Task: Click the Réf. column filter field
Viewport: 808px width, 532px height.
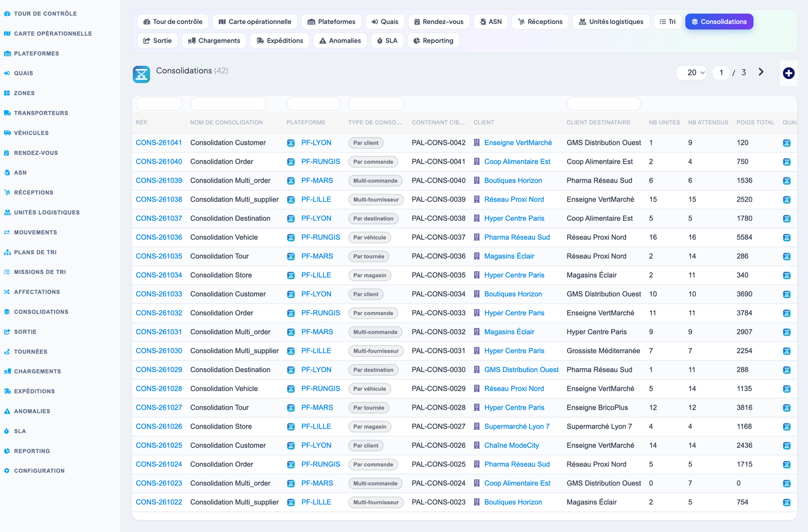Action: pyautogui.click(x=159, y=103)
